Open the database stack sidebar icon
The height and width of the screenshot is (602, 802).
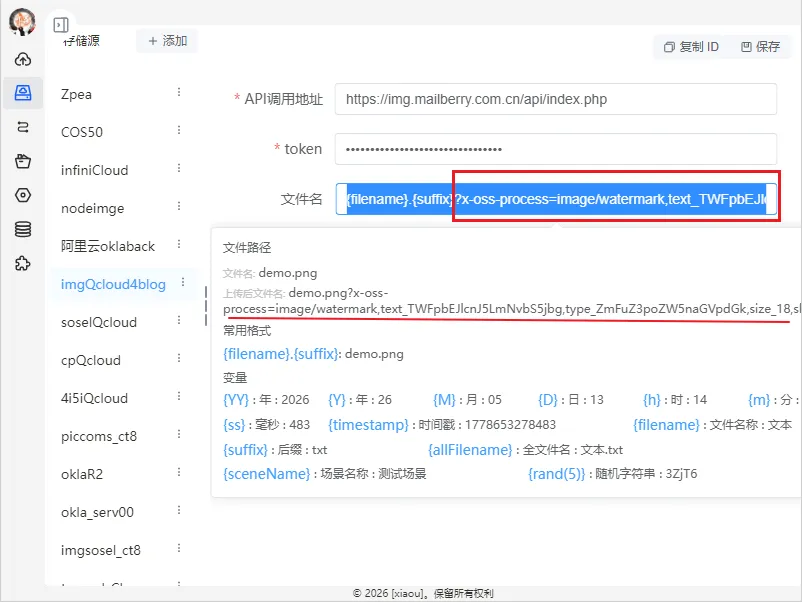(x=23, y=229)
